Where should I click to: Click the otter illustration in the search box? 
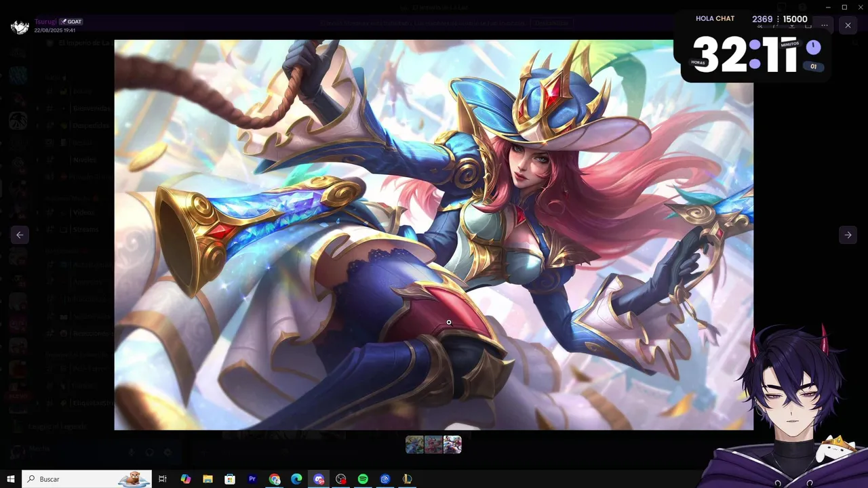tap(134, 479)
